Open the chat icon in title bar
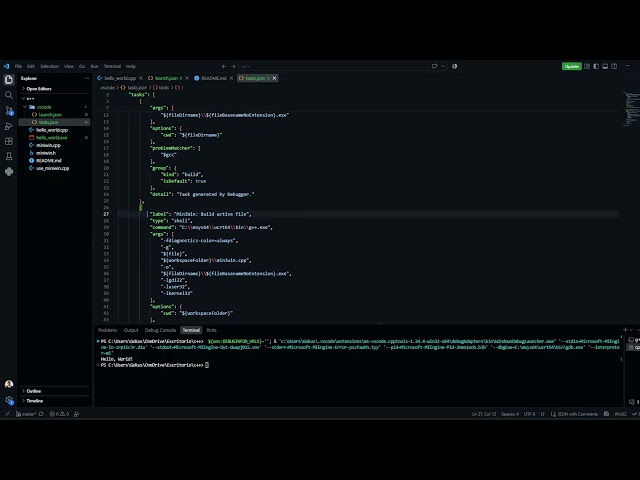 434,66
